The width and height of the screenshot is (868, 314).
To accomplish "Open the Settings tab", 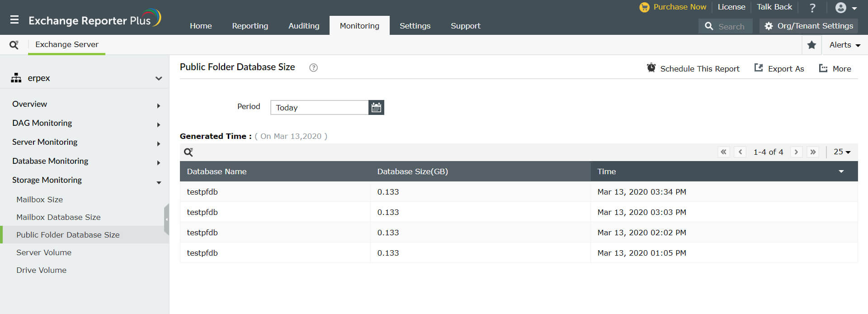I will click(x=415, y=26).
